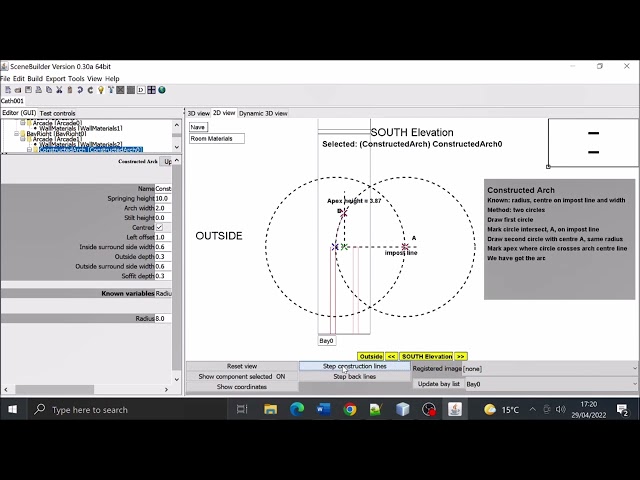Open File Explorer from the taskbar

(271, 409)
